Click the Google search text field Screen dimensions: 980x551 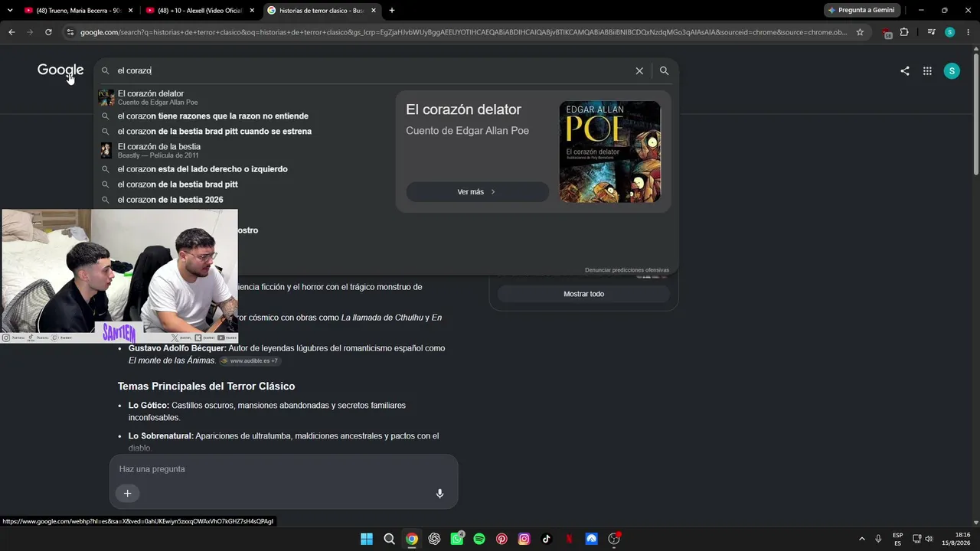373,70
